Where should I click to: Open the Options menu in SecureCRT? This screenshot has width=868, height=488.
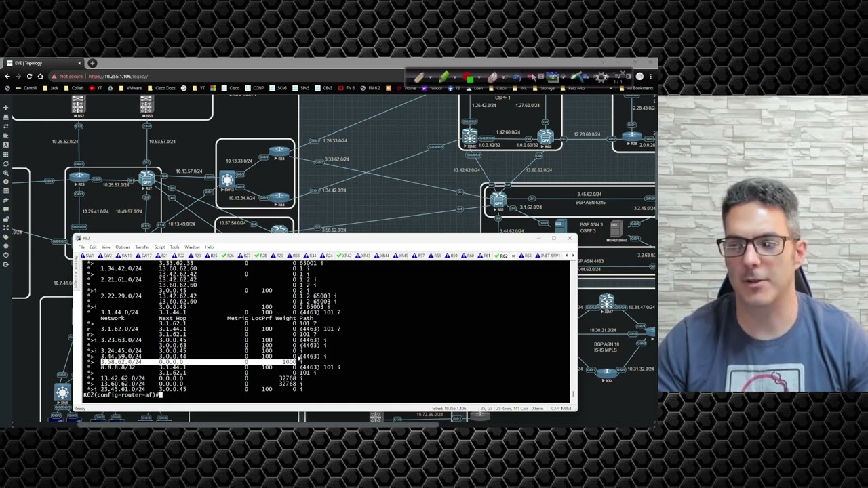pyautogui.click(x=122, y=247)
